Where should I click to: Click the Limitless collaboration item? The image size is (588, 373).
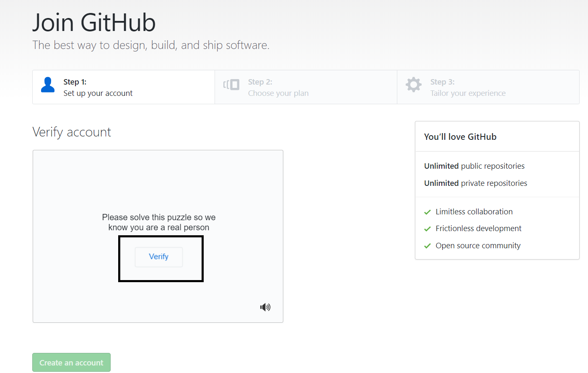click(x=474, y=212)
